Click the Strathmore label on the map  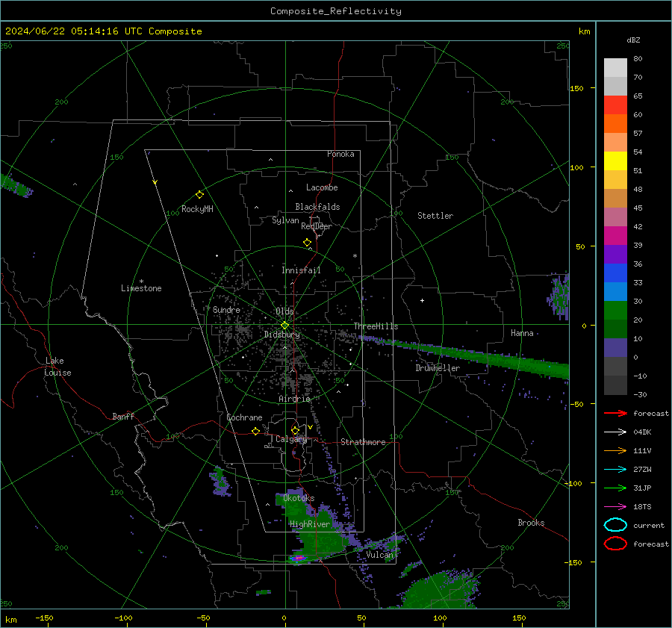[x=363, y=442]
